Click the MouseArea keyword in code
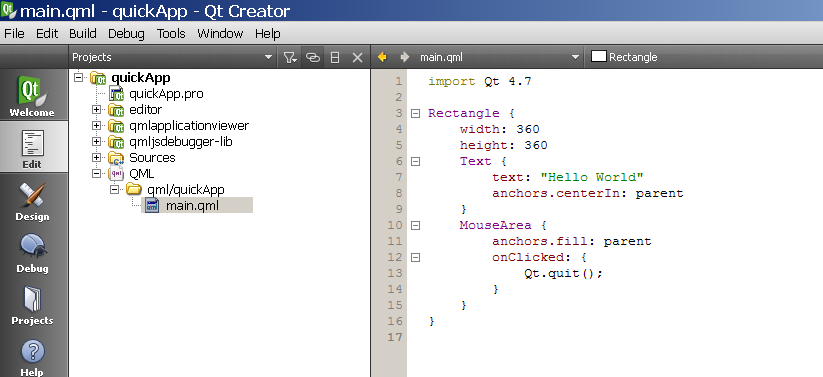Viewport: 823px width, 377px height. pyautogui.click(x=495, y=225)
